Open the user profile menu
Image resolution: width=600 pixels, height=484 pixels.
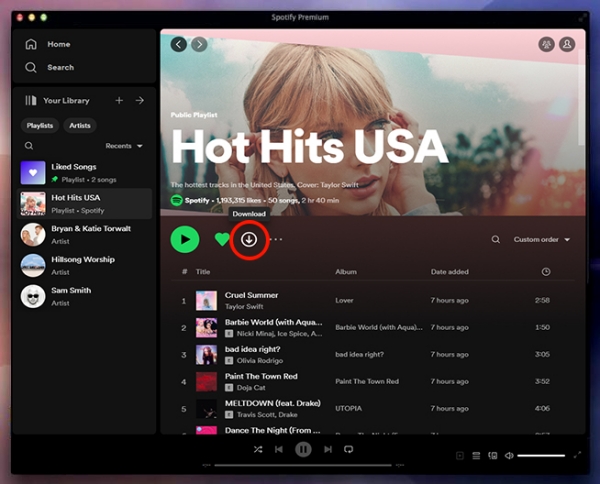[x=567, y=44]
